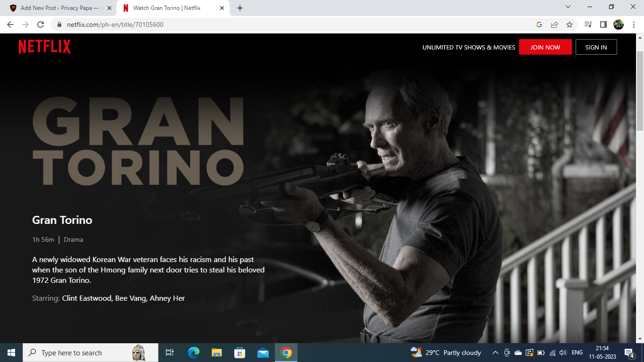Click the padlock site info icon
The width and height of the screenshot is (644, 362).
(59, 25)
